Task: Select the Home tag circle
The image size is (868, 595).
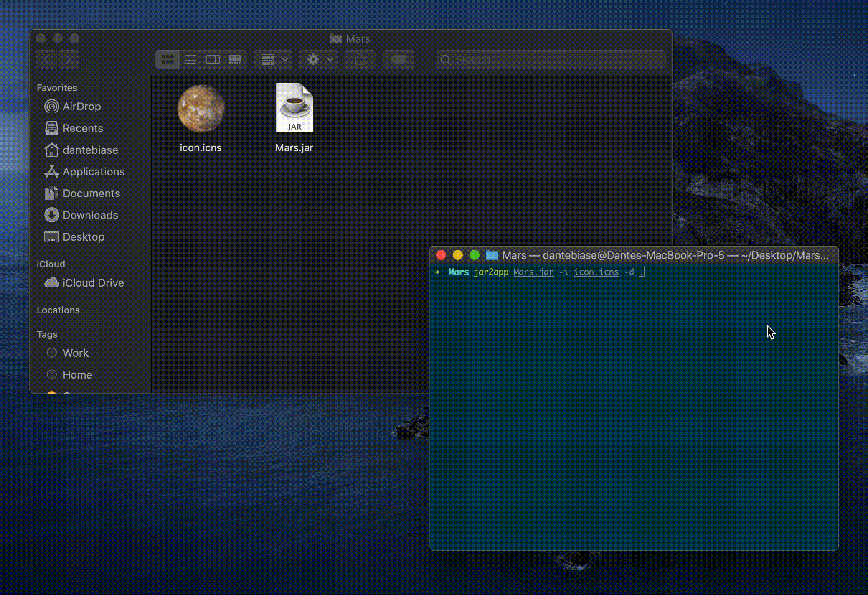Action: click(52, 375)
